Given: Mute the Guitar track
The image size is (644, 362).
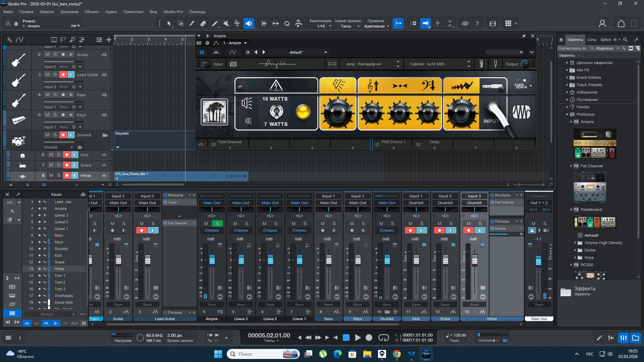Looking at the screenshot, I should click(x=47, y=55).
